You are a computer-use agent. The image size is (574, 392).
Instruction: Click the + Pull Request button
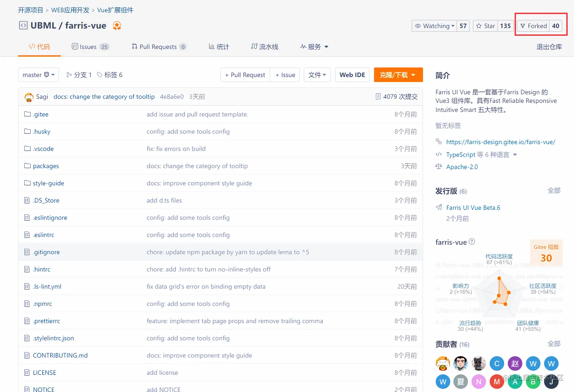245,75
